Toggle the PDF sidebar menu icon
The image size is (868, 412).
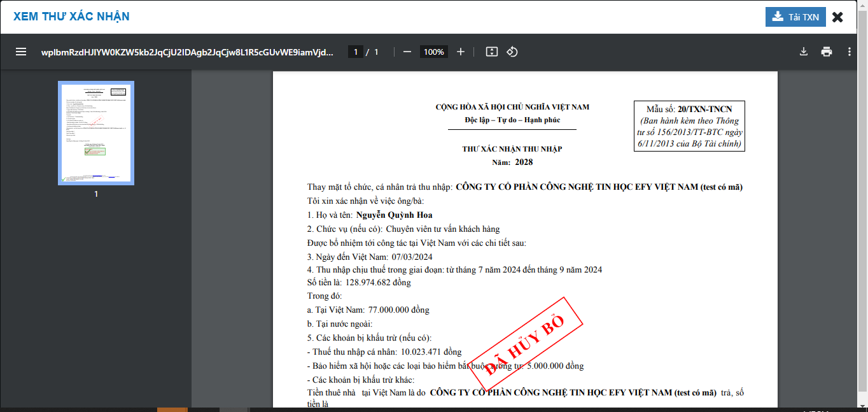pos(21,52)
